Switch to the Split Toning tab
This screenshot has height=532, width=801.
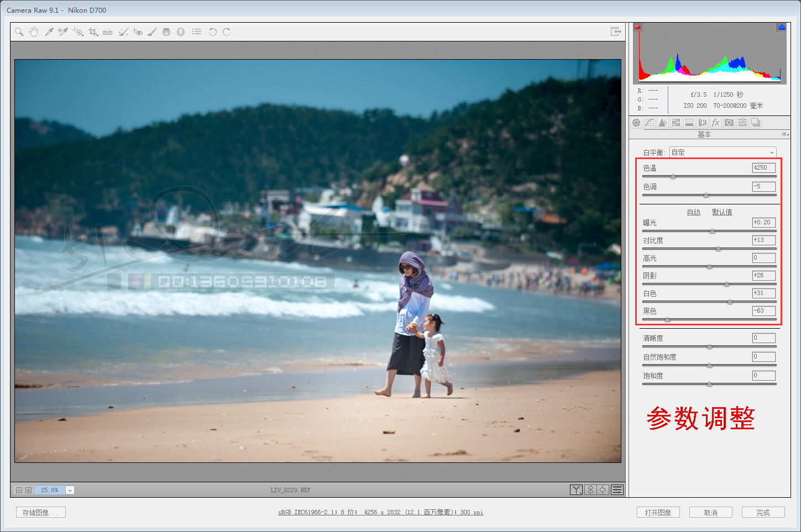point(689,123)
